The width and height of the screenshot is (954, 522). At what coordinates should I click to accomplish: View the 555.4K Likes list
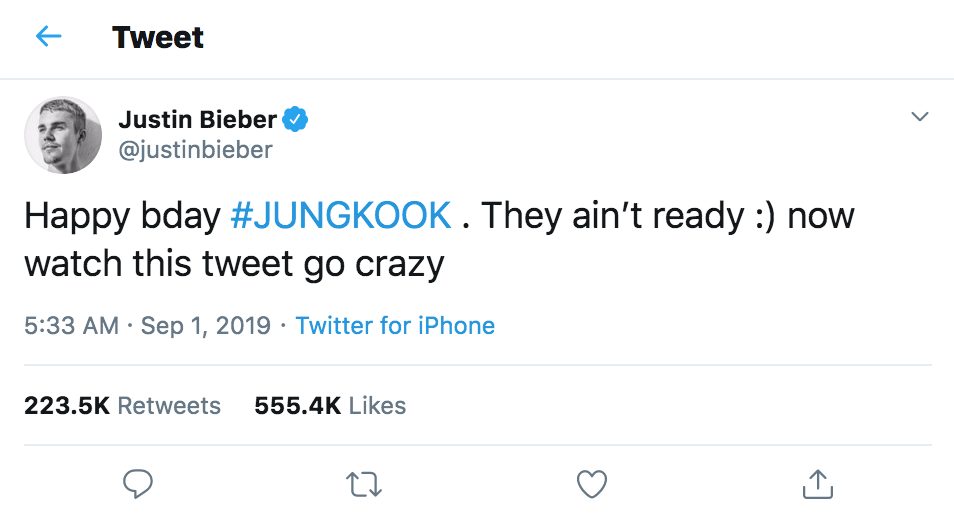(330, 405)
